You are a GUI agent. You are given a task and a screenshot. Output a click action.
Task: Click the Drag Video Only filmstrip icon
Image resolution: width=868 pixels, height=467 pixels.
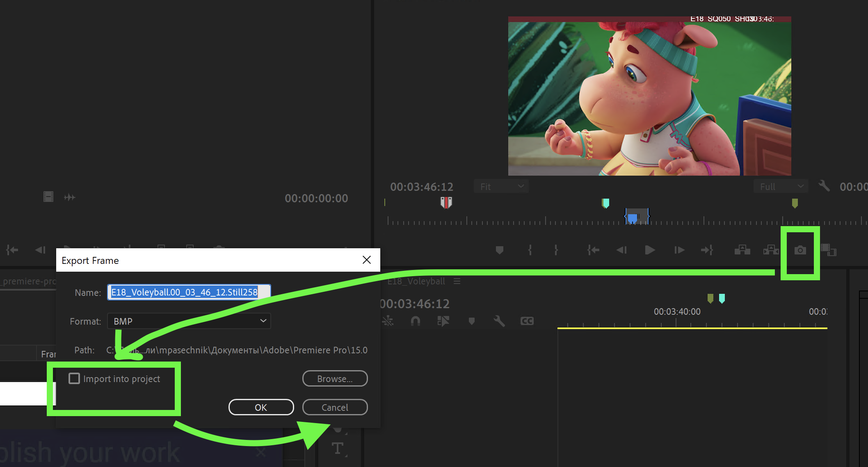[48, 197]
